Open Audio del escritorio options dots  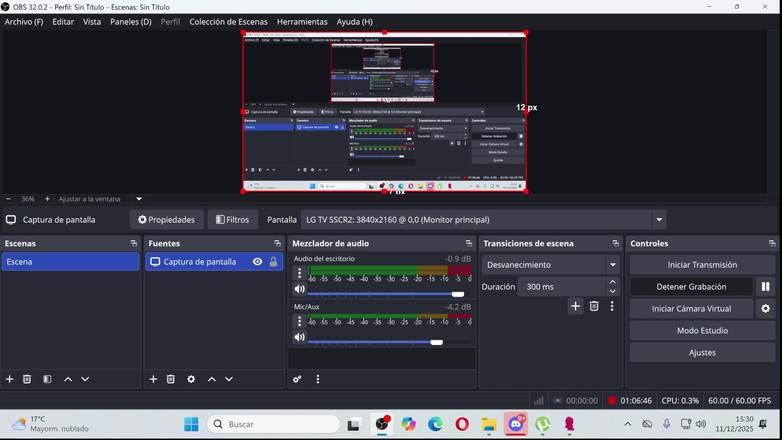coord(299,273)
